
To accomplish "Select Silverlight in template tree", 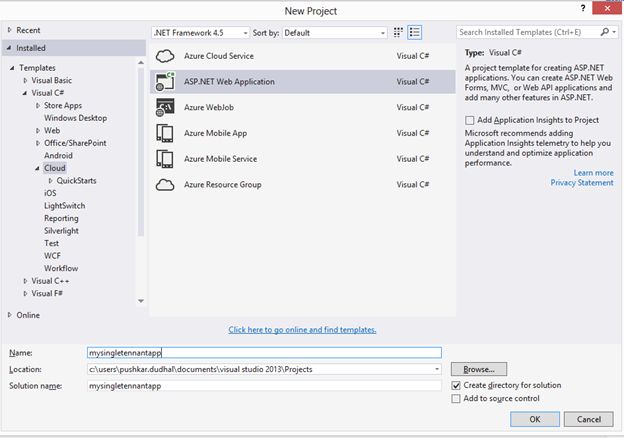I will point(61,231).
